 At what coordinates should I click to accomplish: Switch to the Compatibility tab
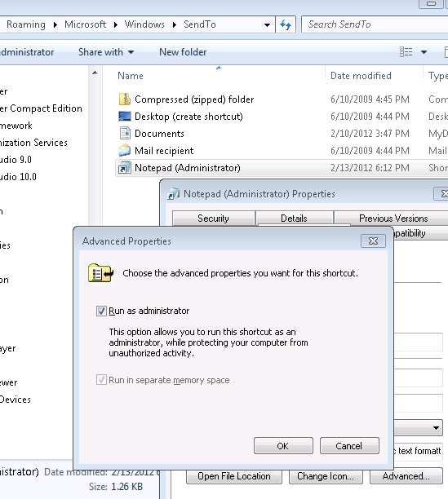coord(420,233)
